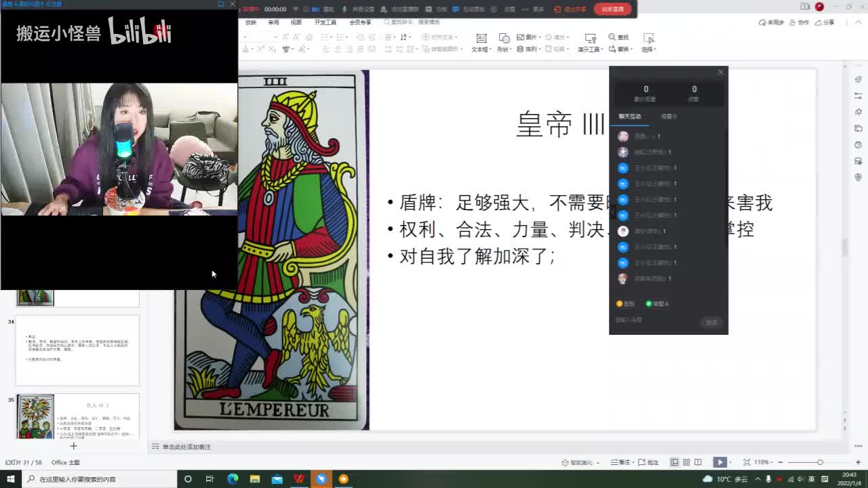This screenshot has width=868, height=488.
Task: Click the bullet text 对自我了解加深了
Action: (x=477, y=257)
